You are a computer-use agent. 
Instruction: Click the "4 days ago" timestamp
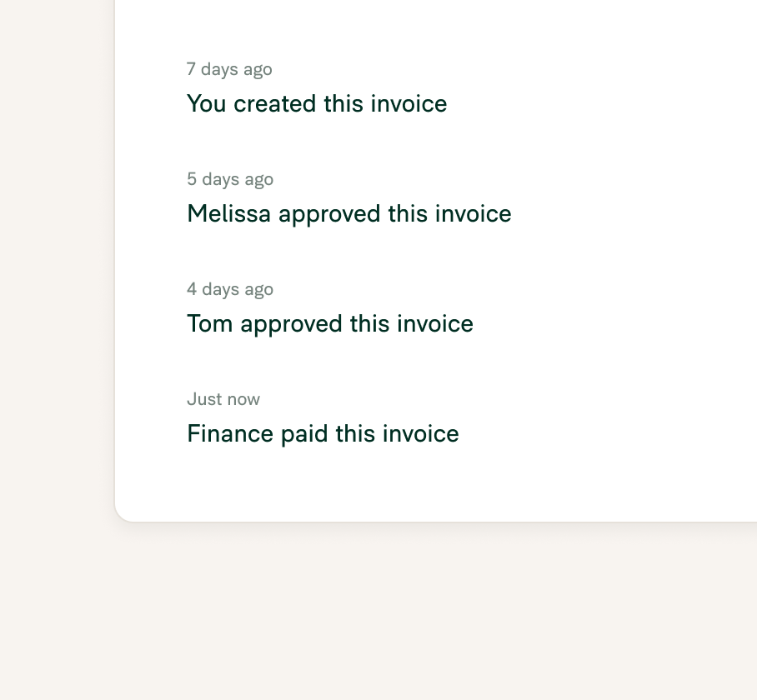click(230, 289)
